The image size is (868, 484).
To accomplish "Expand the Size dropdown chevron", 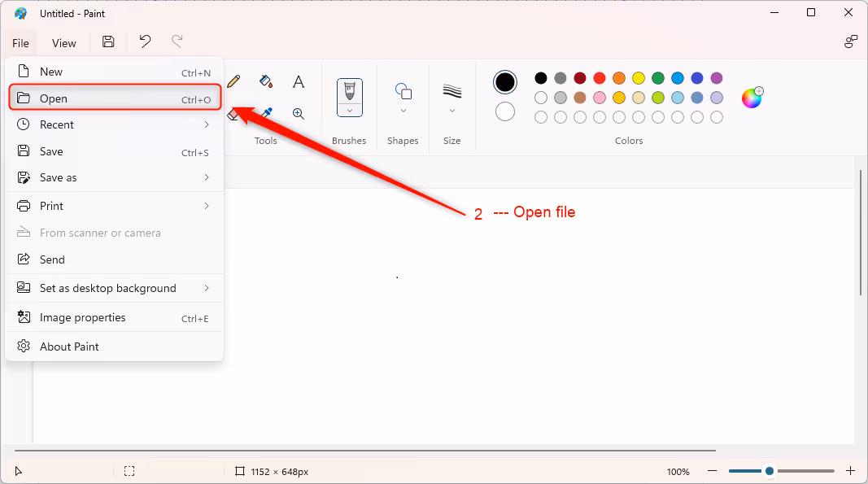I will (x=452, y=111).
